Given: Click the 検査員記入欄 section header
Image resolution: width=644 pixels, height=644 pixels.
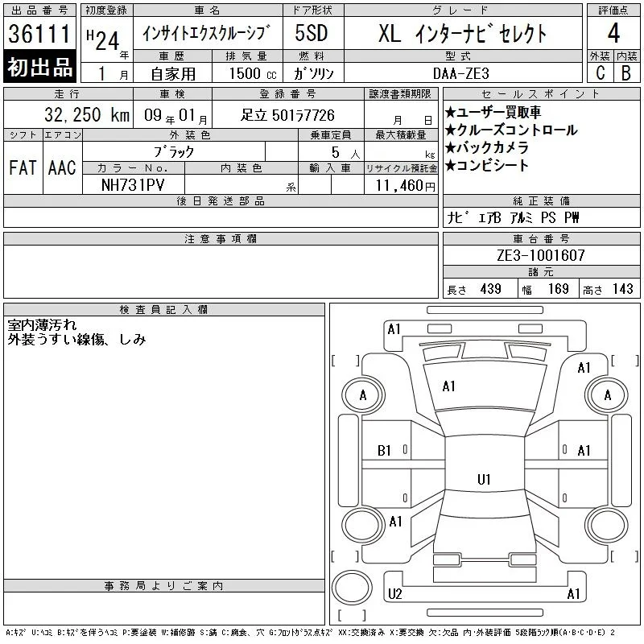Looking at the screenshot, I should click(x=164, y=310).
